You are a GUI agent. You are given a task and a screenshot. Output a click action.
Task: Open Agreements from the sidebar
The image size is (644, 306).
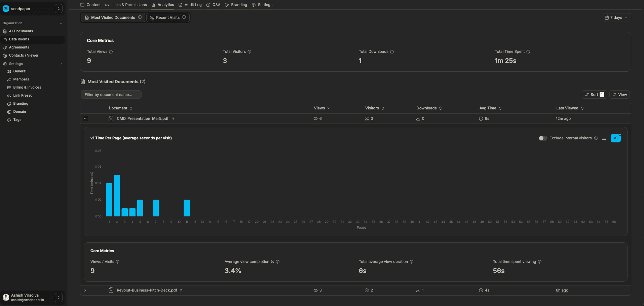18,47
